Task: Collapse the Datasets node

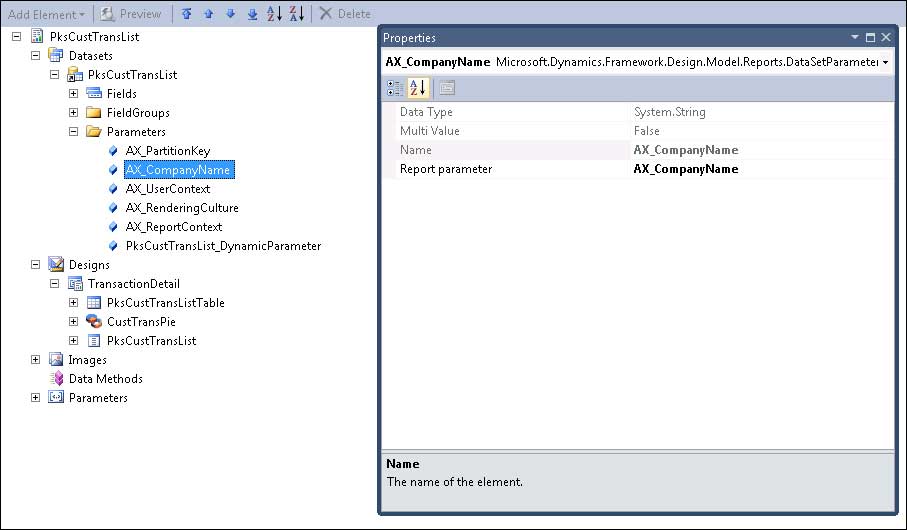Action: [x=35, y=56]
